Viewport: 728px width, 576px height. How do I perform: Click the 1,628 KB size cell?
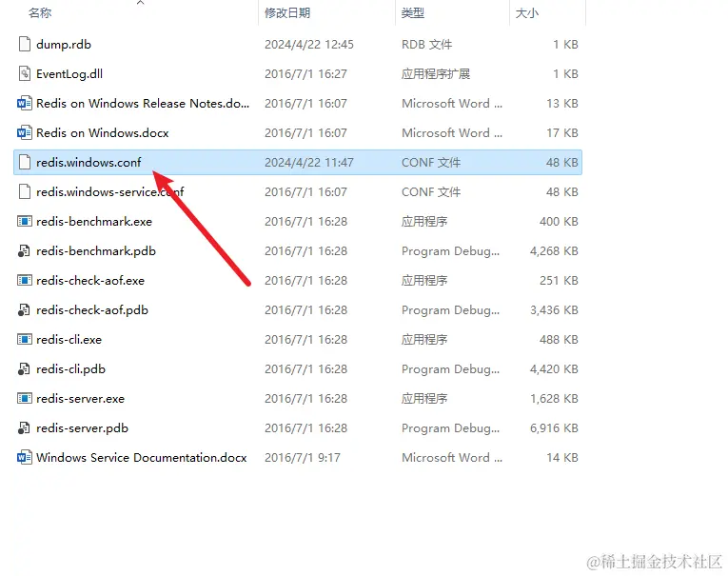point(554,398)
